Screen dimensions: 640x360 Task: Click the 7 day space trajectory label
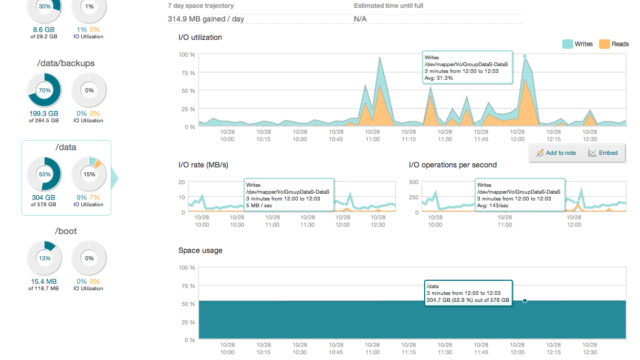click(200, 6)
